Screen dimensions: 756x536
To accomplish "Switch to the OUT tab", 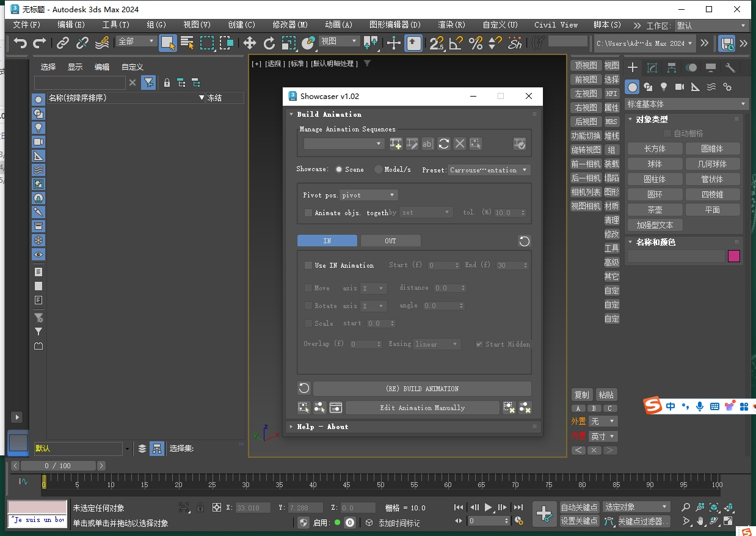I will coord(390,241).
